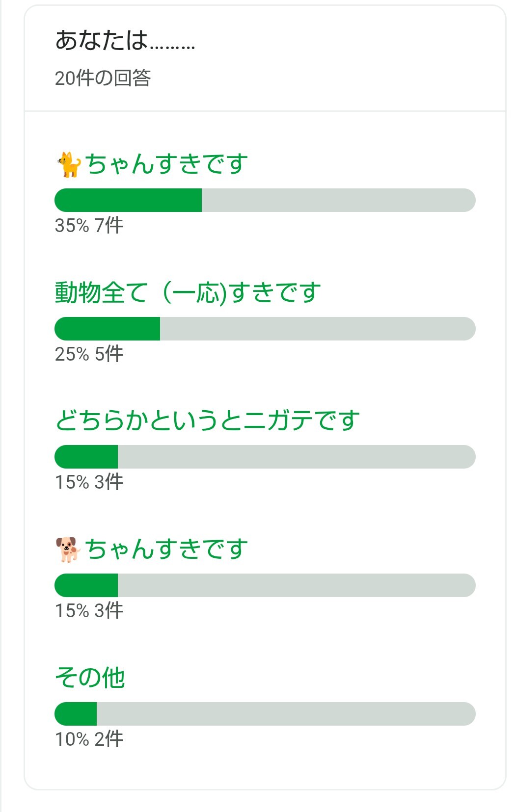Select the '動物全て (一応)すきです' option

[x=188, y=292]
